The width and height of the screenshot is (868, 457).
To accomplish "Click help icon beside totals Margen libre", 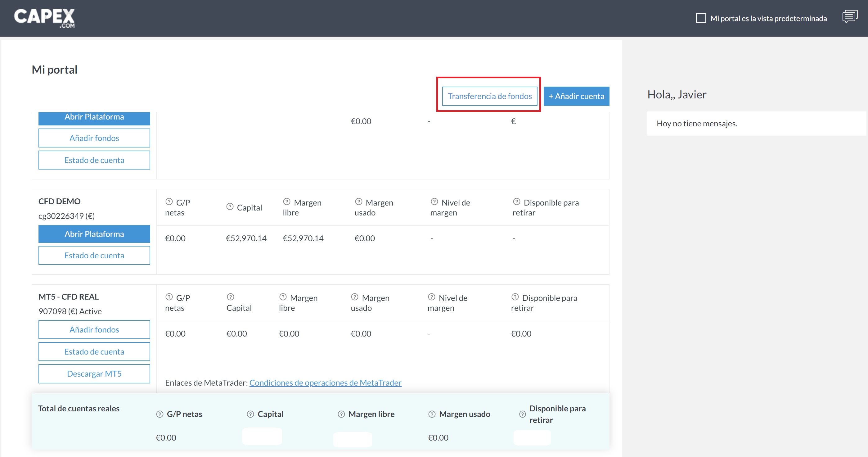I will pyautogui.click(x=341, y=414).
